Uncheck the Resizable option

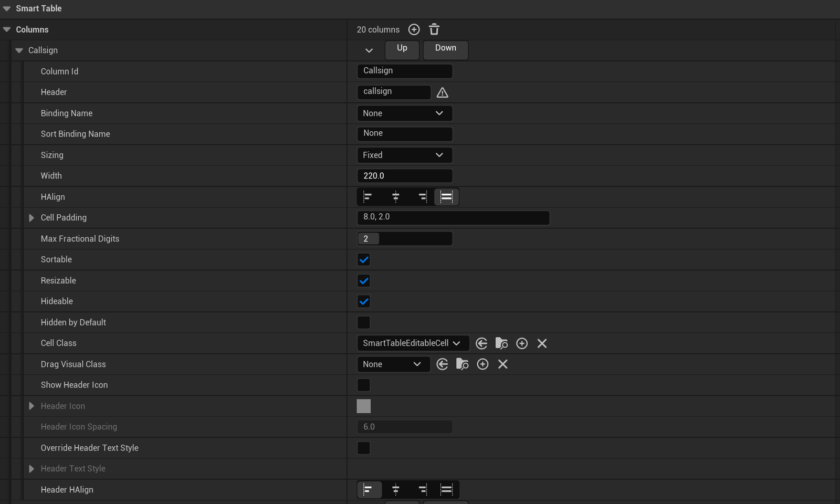[x=364, y=281]
